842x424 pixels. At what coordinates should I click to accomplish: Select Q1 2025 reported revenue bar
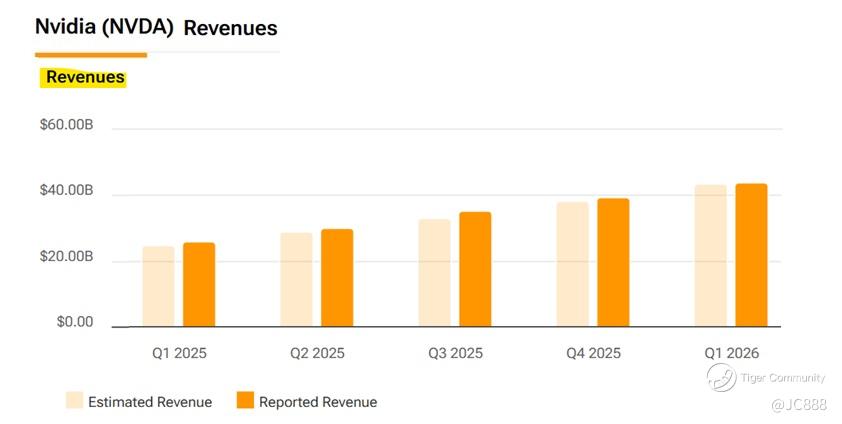pos(199,284)
